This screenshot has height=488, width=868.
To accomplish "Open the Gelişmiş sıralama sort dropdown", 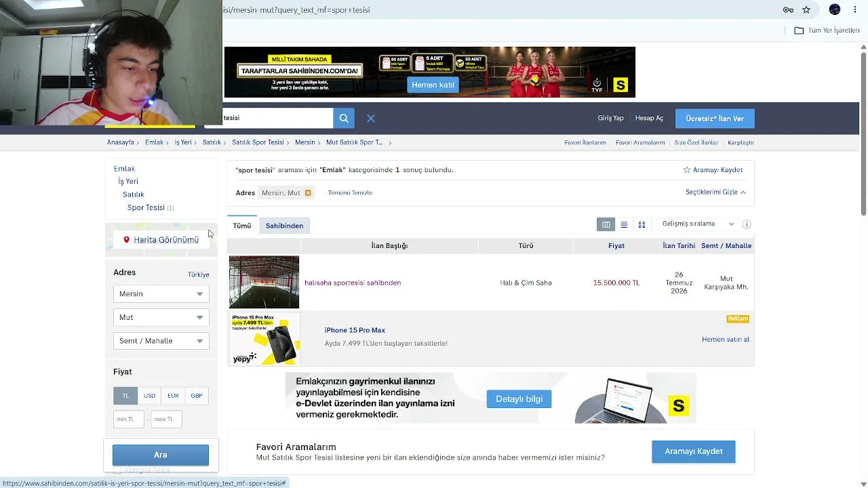I will (698, 224).
